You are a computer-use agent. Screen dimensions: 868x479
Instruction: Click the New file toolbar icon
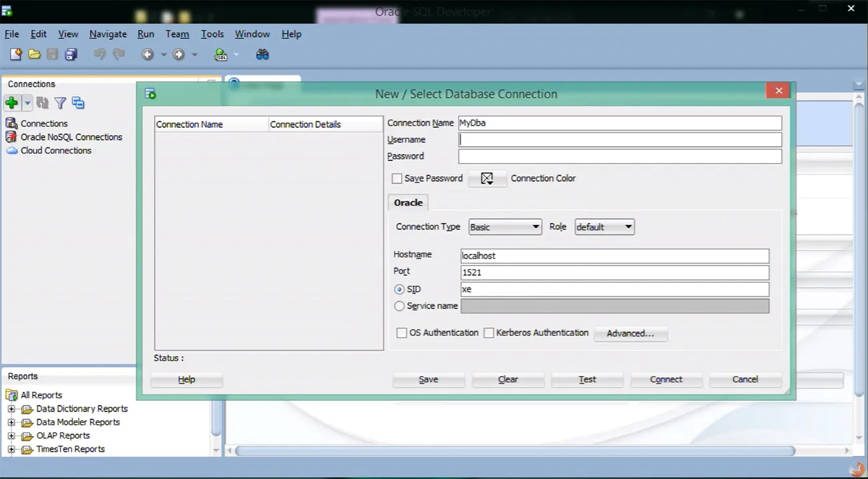[16, 55]
